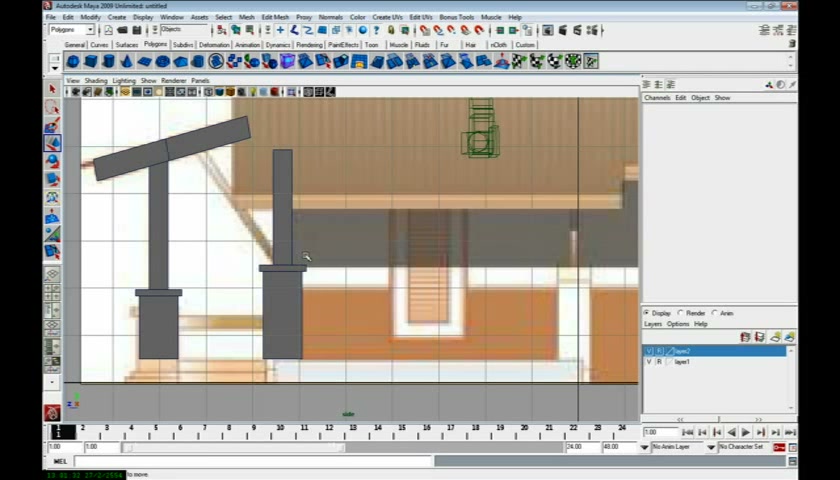Switch to the Animation shelf tab
The height and width of the screenshot is (480, 840).
click(248, 45)
